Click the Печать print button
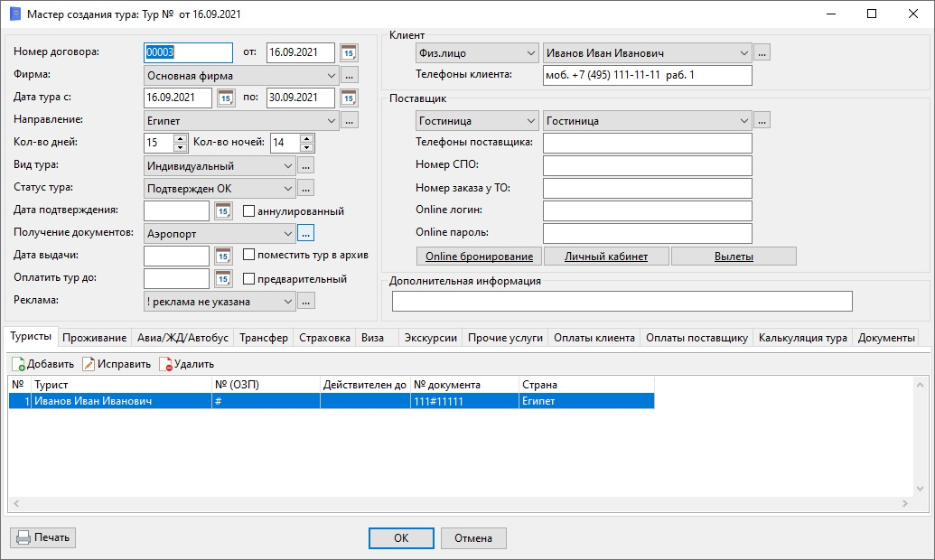Viewport: 935px width, 560px height. coord(42,537)
